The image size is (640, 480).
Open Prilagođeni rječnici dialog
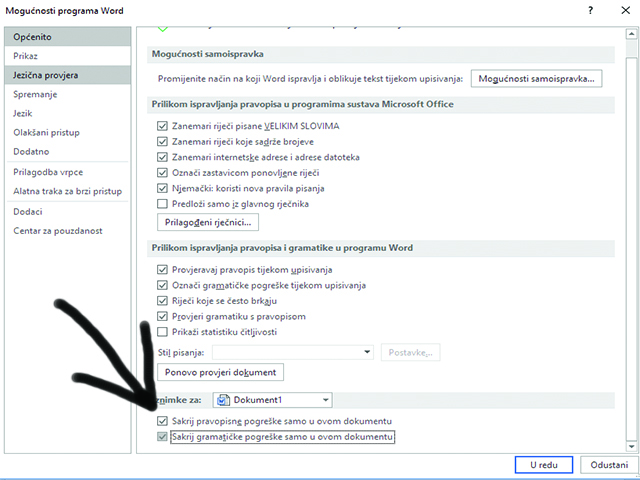[x=208, y=222]
